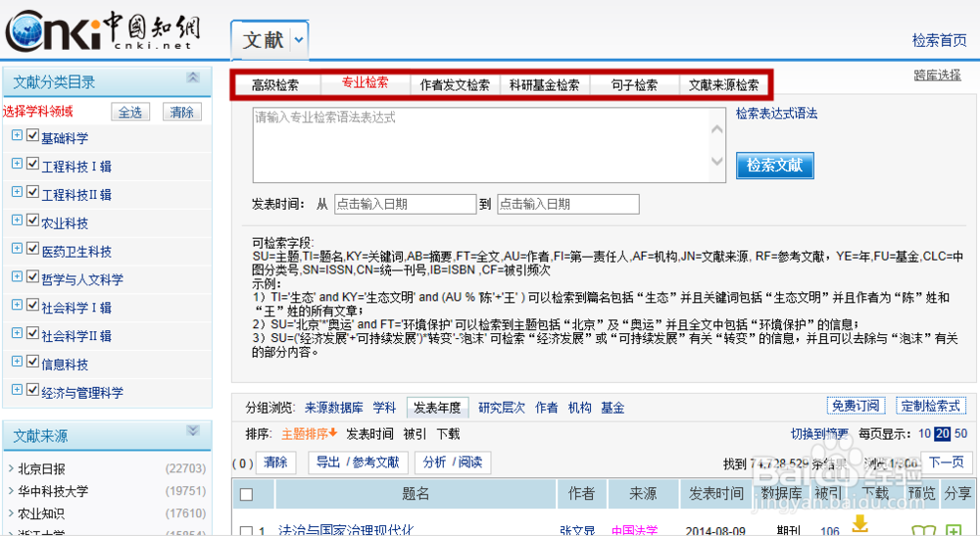Uncheck 工程科技Ⅱ辑 checkbox
The image size is (980, 536).
(33, 192)
